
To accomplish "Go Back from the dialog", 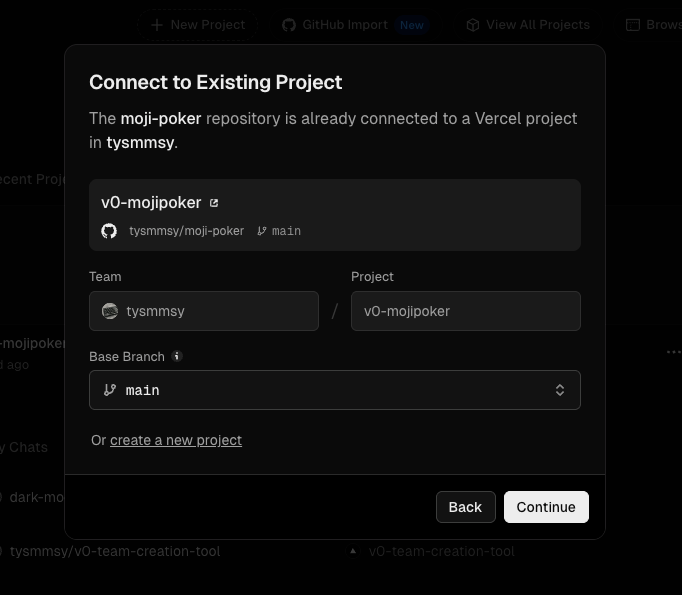I will click(465, 507).
